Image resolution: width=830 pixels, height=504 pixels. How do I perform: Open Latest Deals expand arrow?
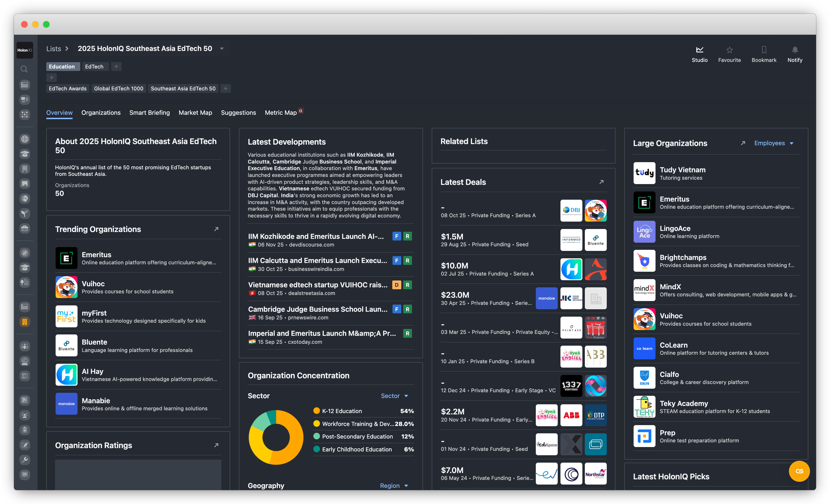601,182
